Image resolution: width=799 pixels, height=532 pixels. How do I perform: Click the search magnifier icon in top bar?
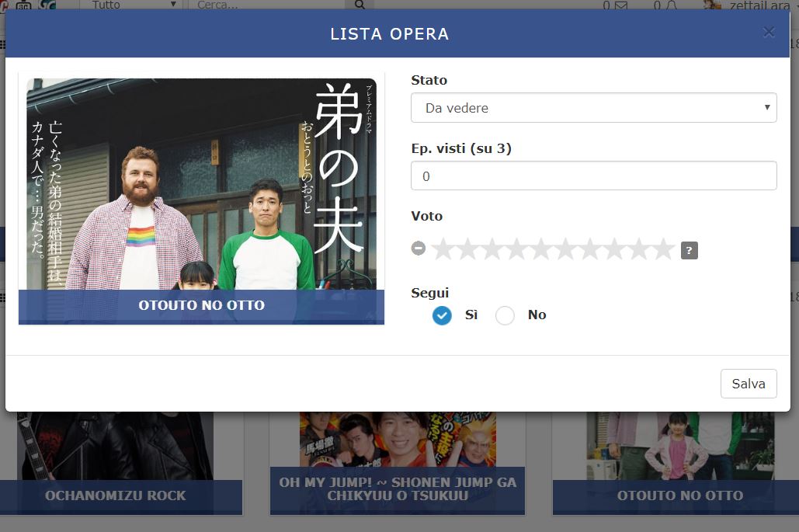359,5
